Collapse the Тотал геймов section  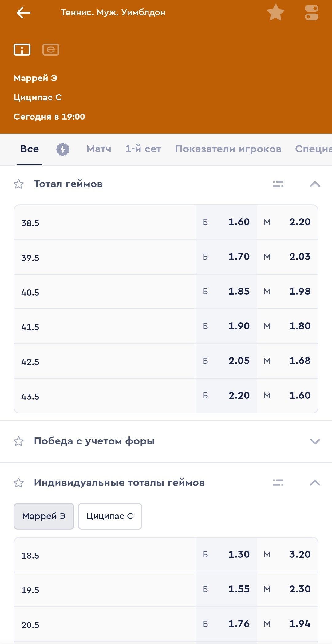coord(315,184)
